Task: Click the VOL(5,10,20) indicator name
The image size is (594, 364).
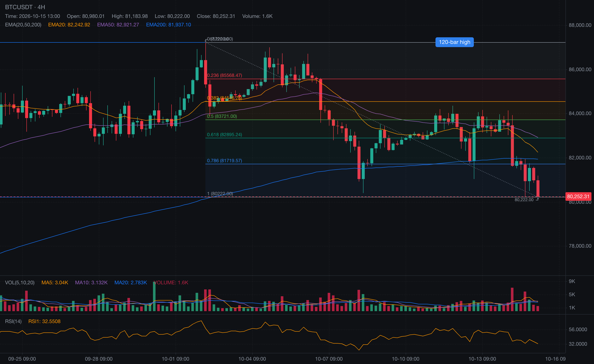Action: pyautogui.click(x=20, y=283)
